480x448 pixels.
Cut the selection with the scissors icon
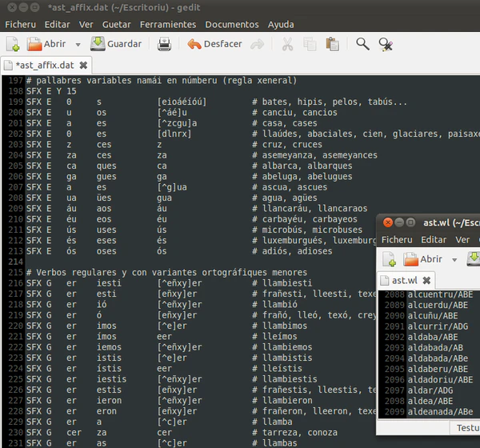point(288,44)
